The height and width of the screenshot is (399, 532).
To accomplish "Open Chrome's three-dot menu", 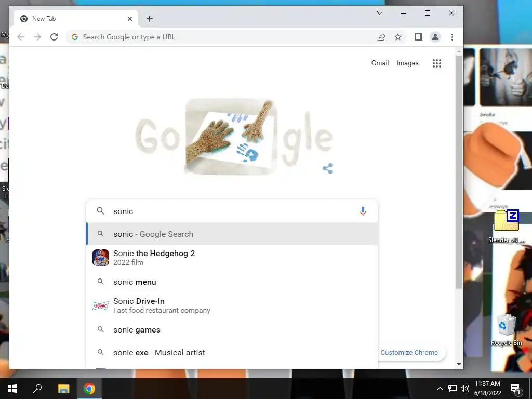I will 452,37.
